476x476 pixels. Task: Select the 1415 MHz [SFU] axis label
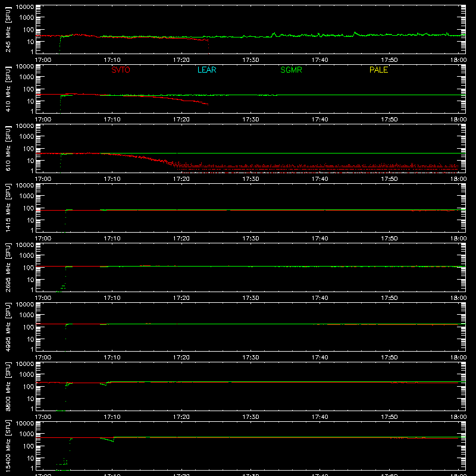8,208
